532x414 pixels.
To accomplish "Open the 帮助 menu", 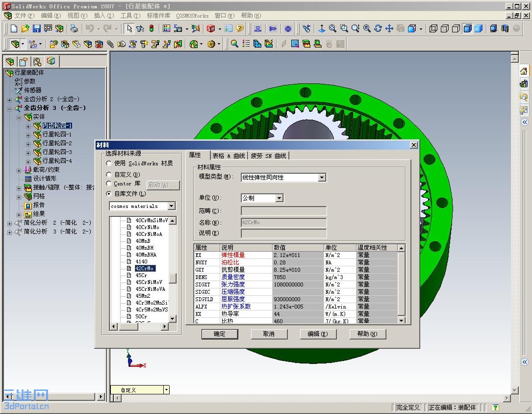I will (251, 16).
